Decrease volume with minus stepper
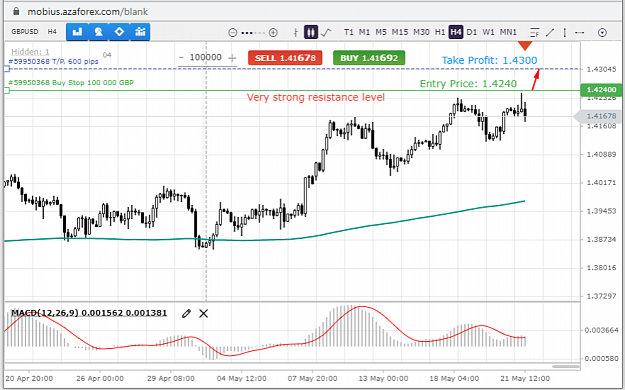The width and height of the screenshot is (625, 390). 181,58
